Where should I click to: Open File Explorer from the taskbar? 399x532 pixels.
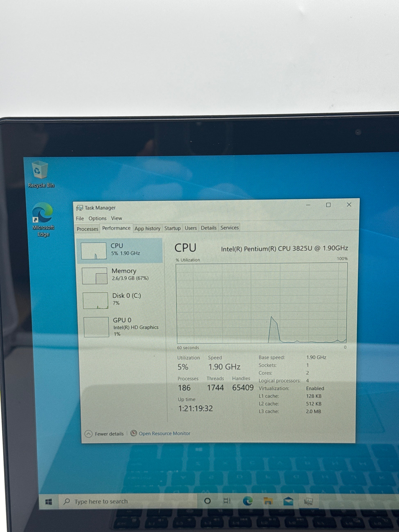point(268,501)
